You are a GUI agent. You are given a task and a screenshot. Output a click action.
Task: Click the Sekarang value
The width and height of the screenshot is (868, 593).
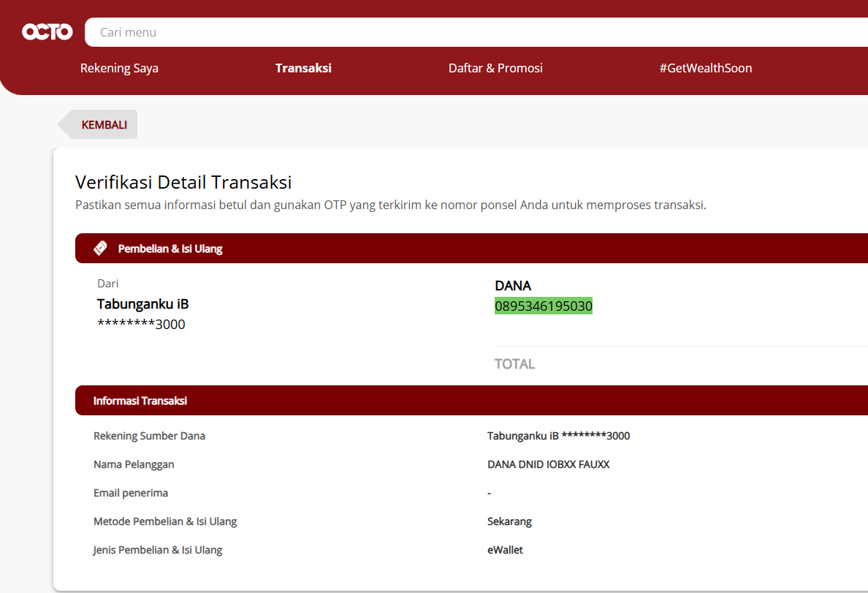coord(509,521)
